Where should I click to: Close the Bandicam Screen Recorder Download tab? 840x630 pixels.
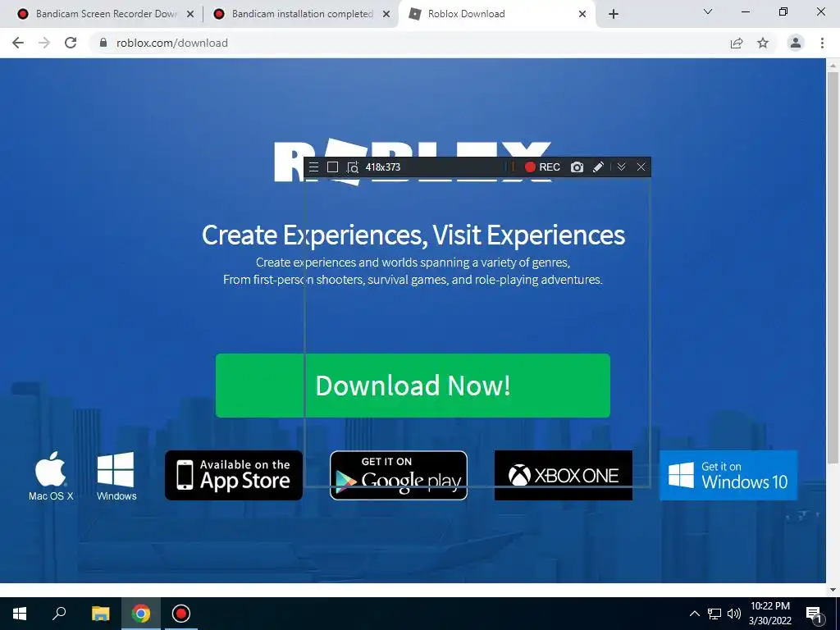190,15
